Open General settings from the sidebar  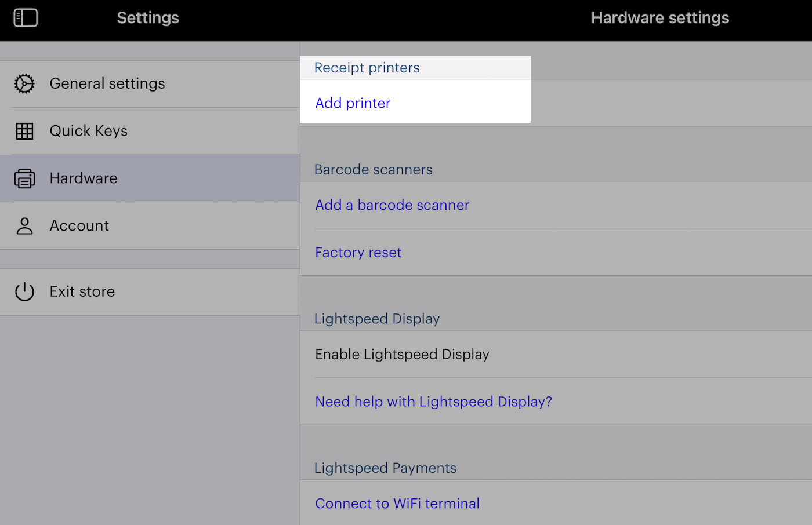tap(107, 83)
